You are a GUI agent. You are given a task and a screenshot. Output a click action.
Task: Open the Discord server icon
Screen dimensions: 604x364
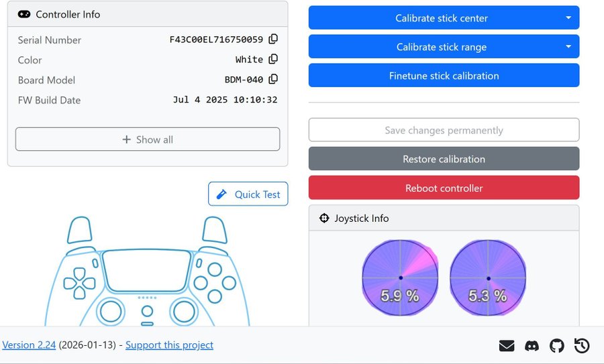pos(532,346)
